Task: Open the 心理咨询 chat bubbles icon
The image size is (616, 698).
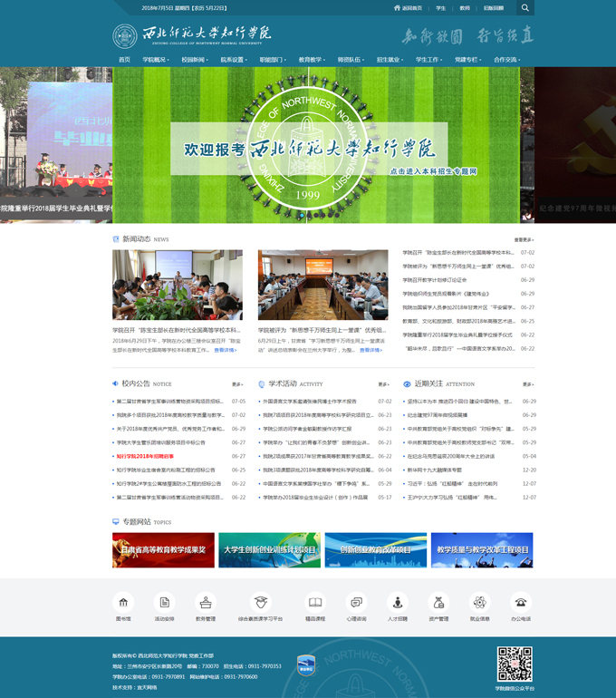Action: (x=356, y=602)
